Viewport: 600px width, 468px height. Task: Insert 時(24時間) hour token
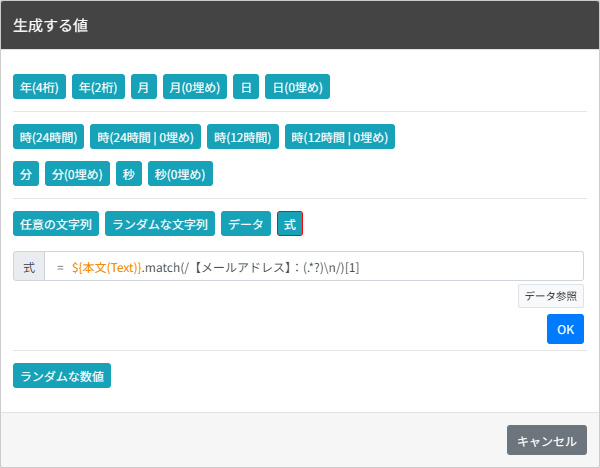(49, 137)
